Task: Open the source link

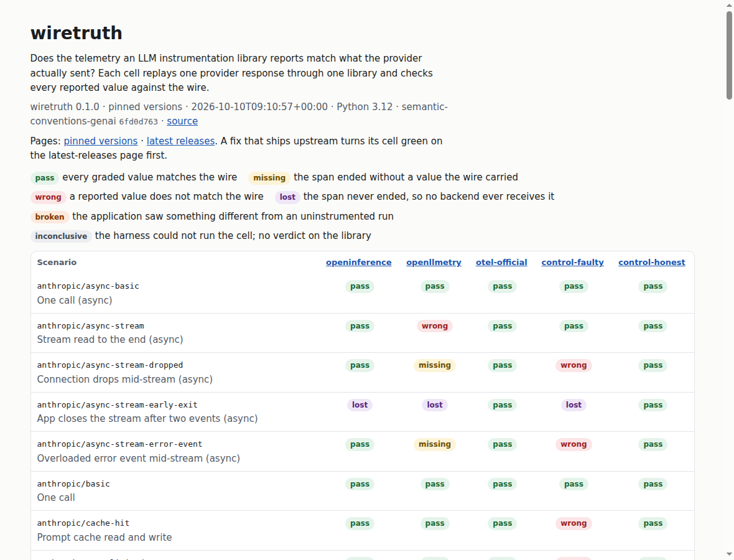Action: click(x=182, y=121)
